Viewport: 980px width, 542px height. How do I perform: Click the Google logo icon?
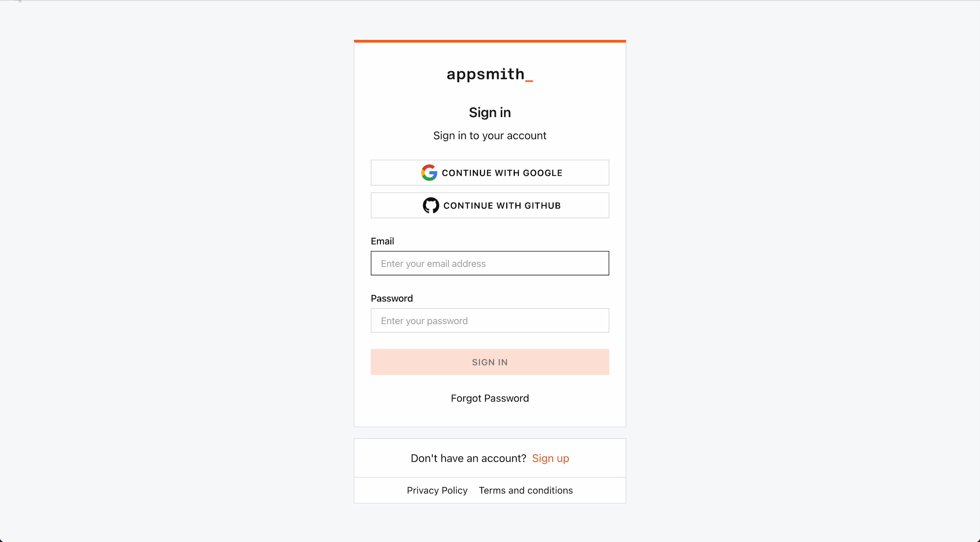coord(429,172)
